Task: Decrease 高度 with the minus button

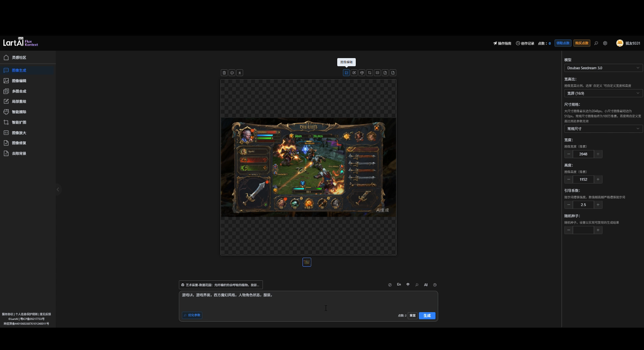Action: 568,179
